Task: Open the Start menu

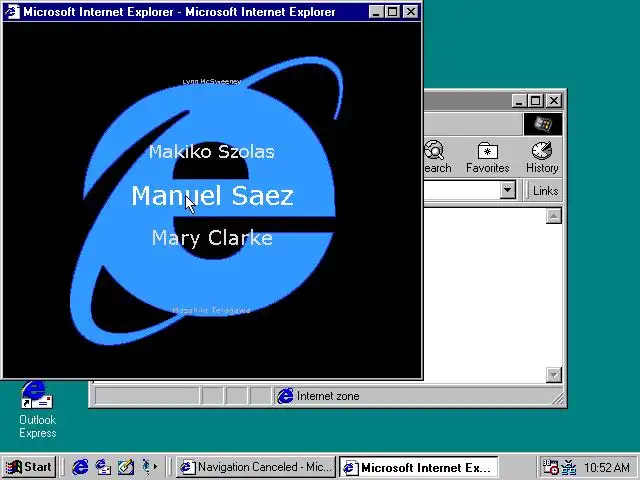Action: click(29, 467)
